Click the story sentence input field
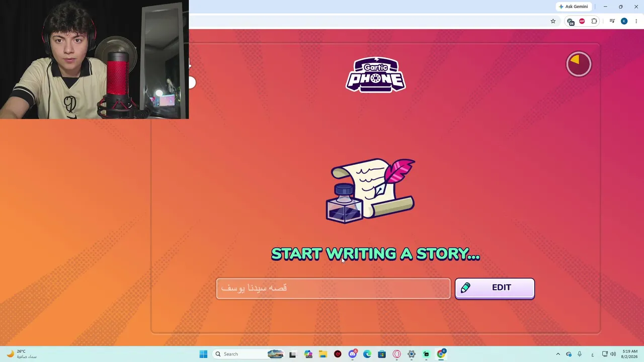This screenshot has height=362, width=644. [x=333, y=288]
